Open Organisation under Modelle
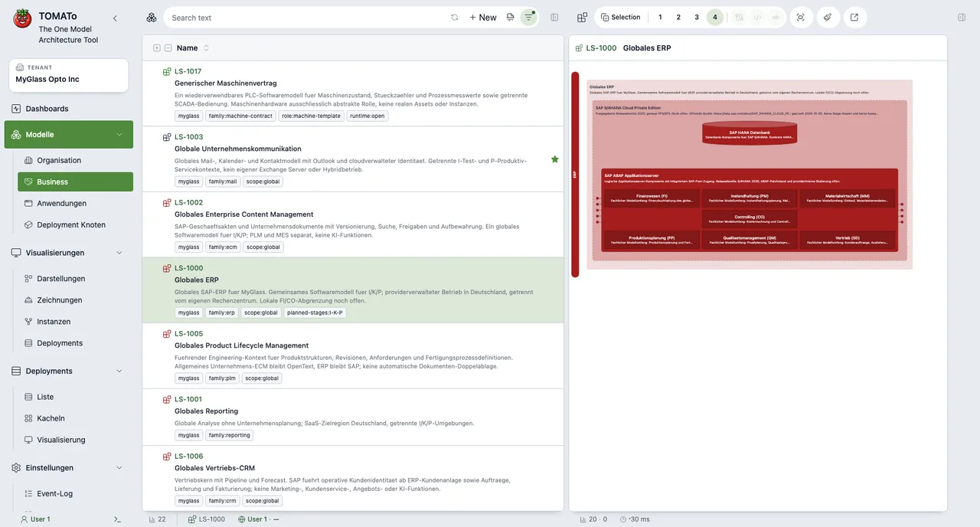Image resolution: width=980 pixels, height=527 pixels. [x=75, y=160]
